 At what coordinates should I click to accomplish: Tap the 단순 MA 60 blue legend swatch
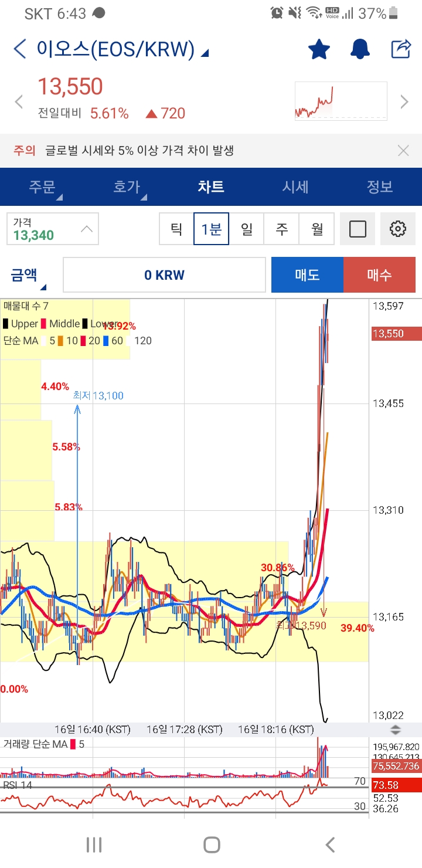pos(105,341)
